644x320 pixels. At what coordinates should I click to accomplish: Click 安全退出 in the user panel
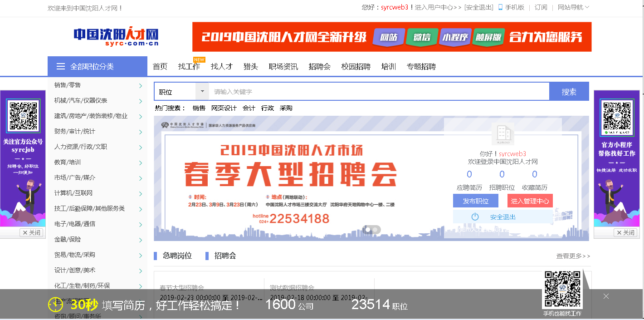pos(503,217)
